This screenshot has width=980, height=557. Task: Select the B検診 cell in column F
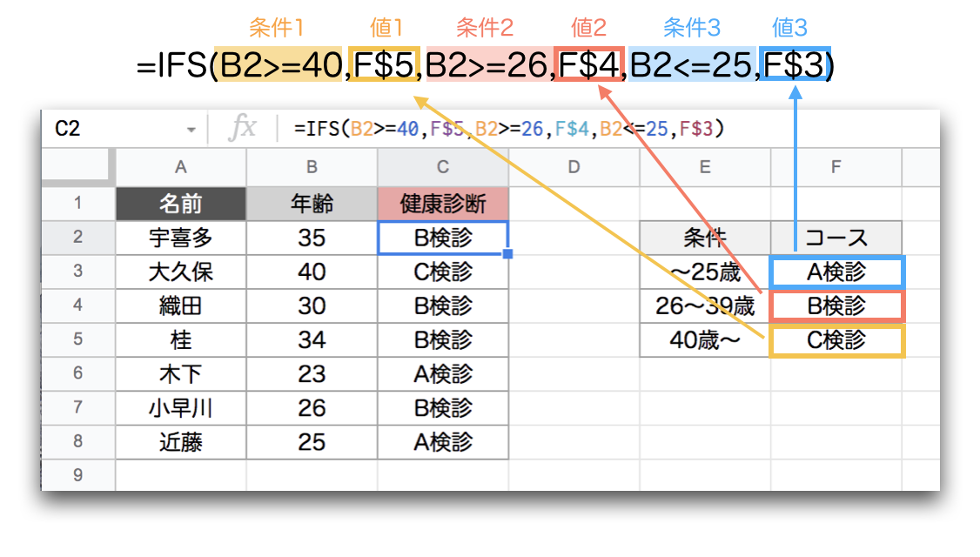(837, 305)
